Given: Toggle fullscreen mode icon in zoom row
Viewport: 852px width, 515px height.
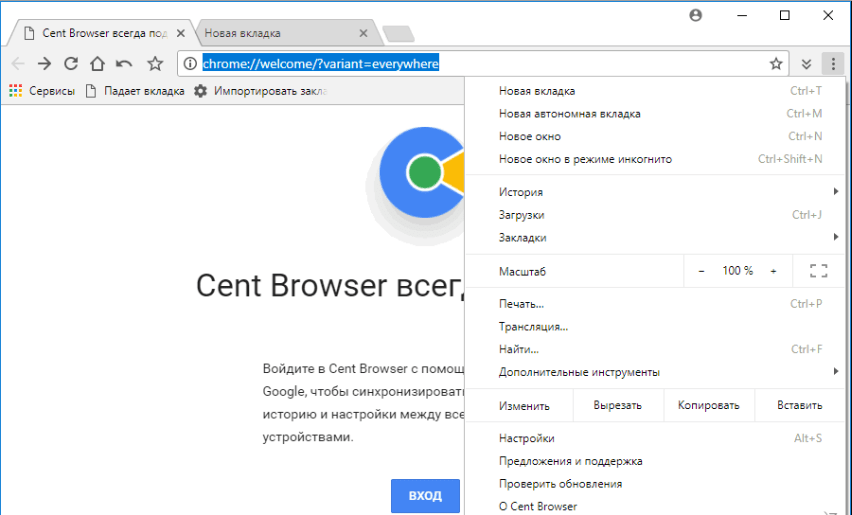Looking at the screenshot, I should tap(818, 271).
